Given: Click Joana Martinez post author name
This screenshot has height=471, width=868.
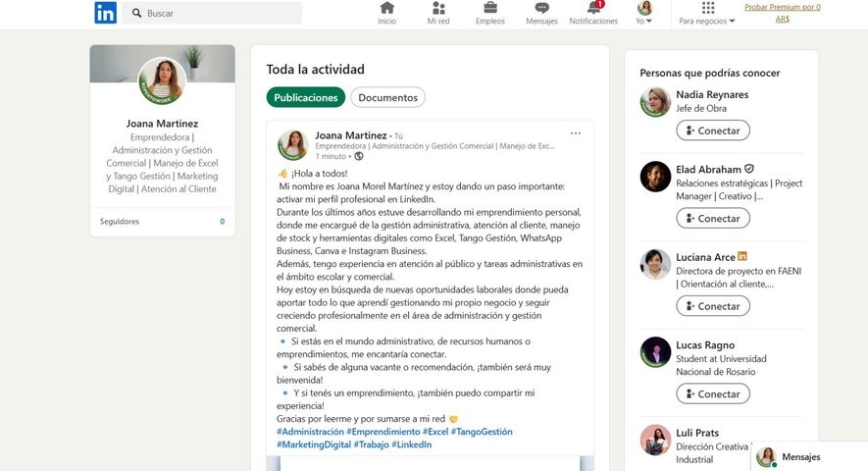Looking at the screenshot, I should click(x=351, y=135).
